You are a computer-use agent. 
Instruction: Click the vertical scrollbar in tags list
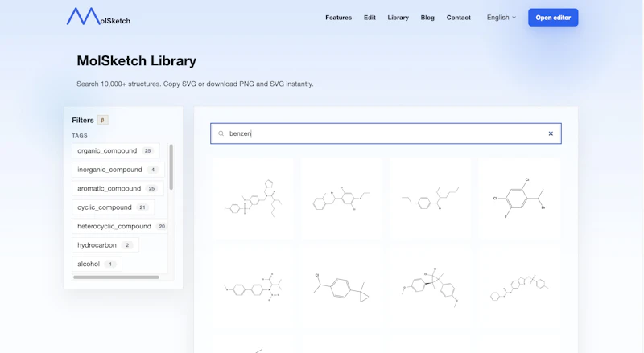tap(171, 166)
